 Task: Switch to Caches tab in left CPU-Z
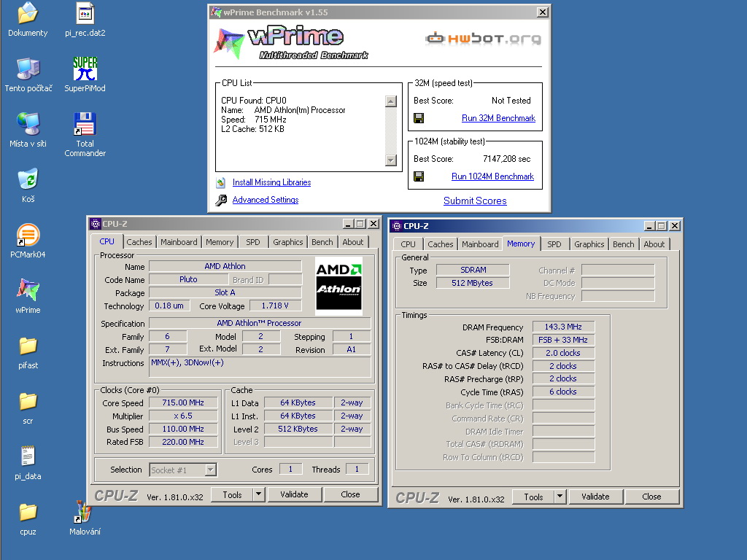[x=139, y=242]
